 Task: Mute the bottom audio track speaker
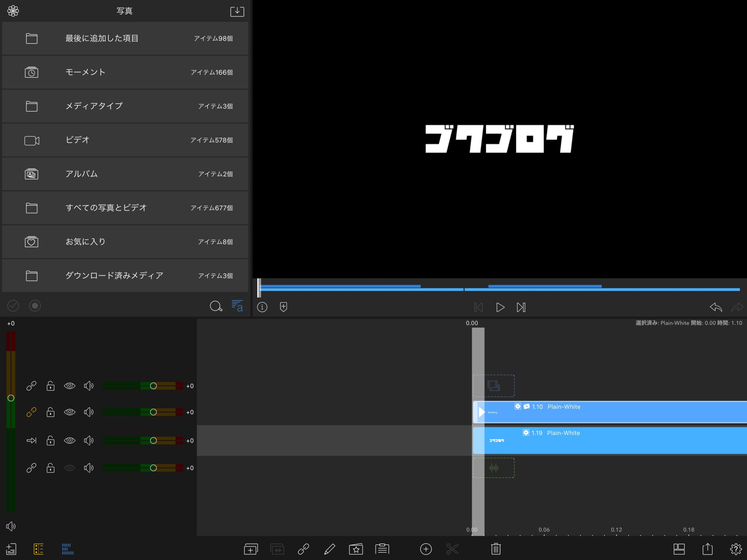point(88,468)
